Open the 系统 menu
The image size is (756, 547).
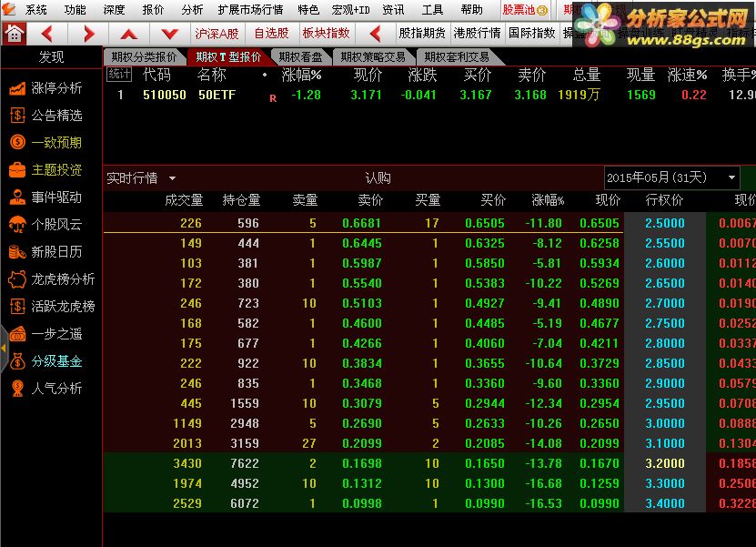tap(35, 10)
